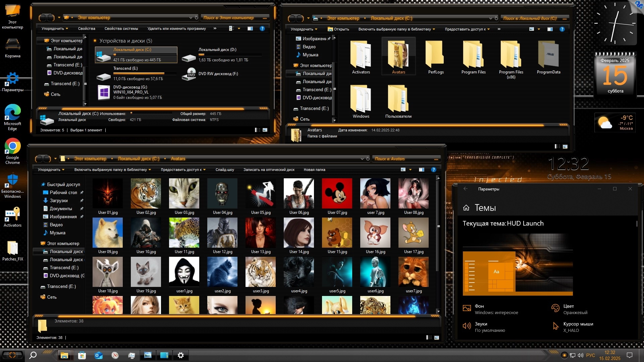Click Свойства системы in This PC toolbar
The image size is (644, 362).
point(121,28)
